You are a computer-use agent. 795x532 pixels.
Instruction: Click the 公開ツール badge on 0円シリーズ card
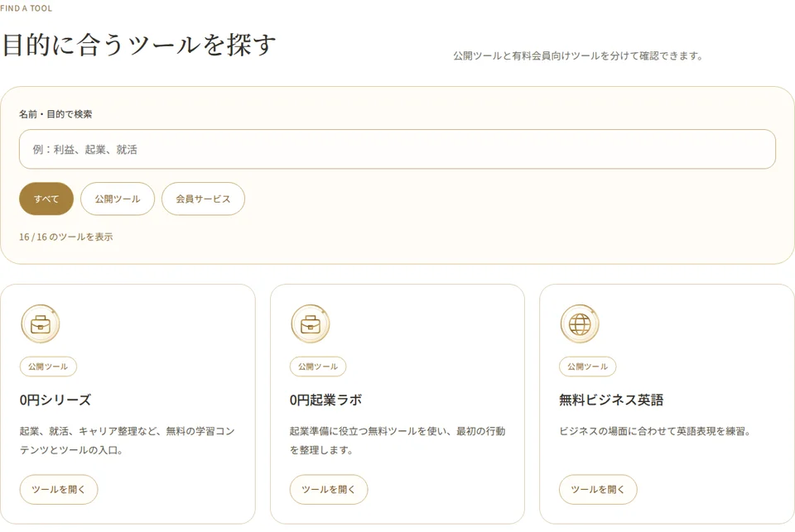point(48,367)
